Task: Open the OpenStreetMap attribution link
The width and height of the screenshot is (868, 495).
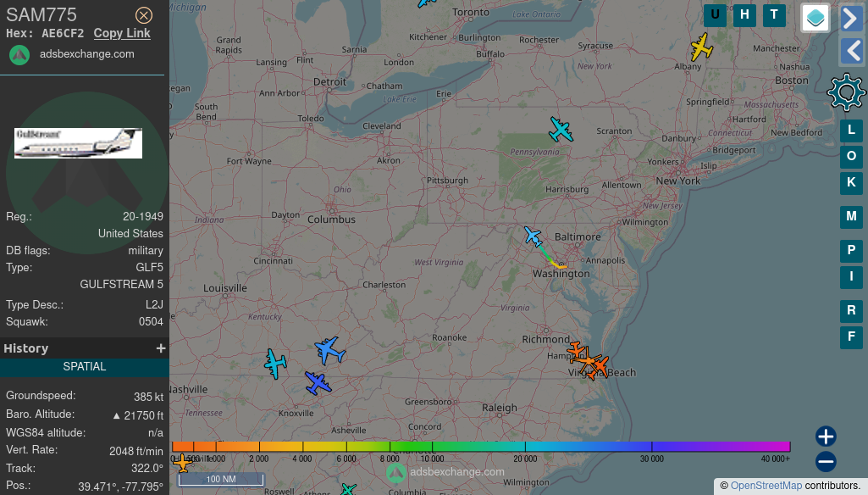Action: tap(766, 486)
